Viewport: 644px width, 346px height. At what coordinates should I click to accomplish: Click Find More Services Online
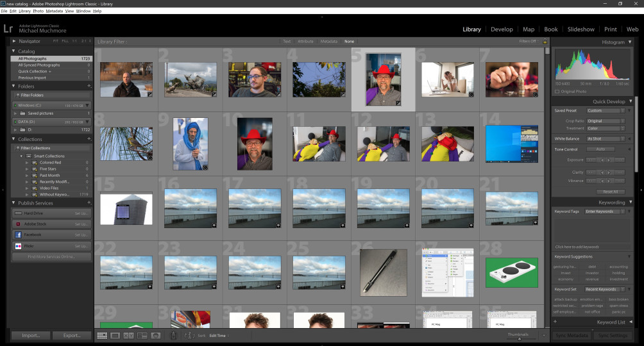tap(51, 257)
